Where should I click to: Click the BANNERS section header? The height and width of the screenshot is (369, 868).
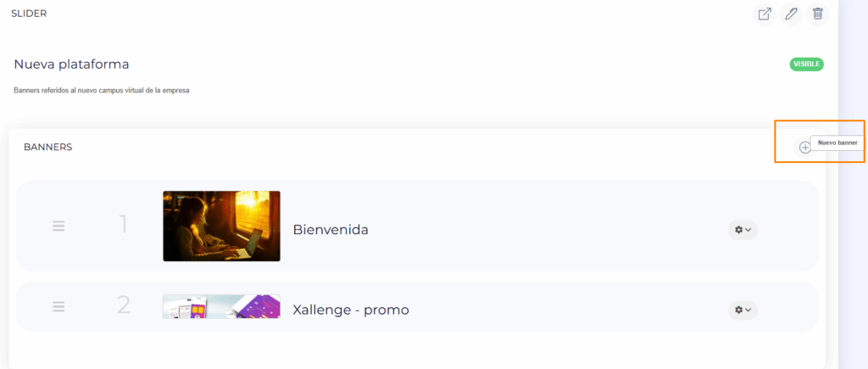pyautogui.click(x=47, y=148)
